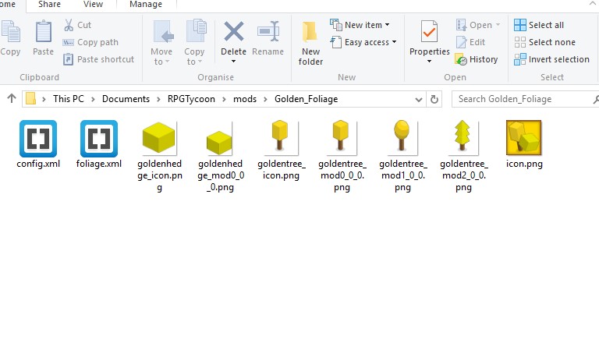Expand the chevron after mods
599x364 pixels.
pyautogui.click(x=265, y=99)
